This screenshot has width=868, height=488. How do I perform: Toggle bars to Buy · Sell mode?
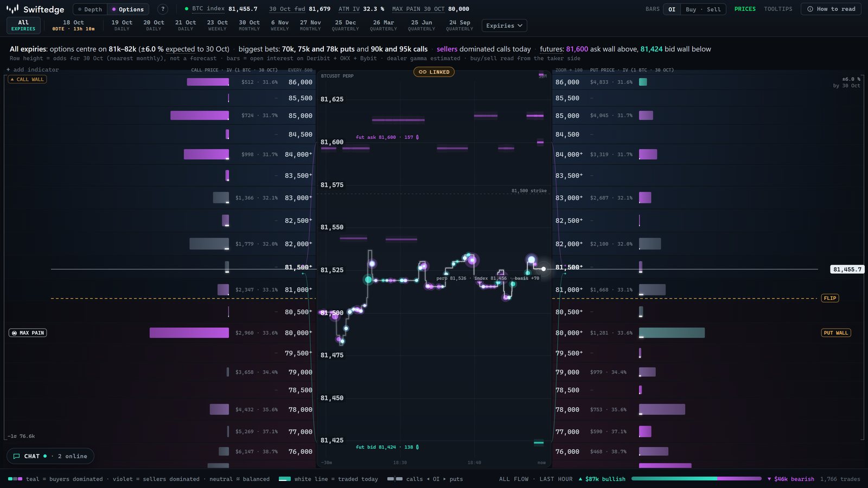pyautogui.click(x=703, y=9)
